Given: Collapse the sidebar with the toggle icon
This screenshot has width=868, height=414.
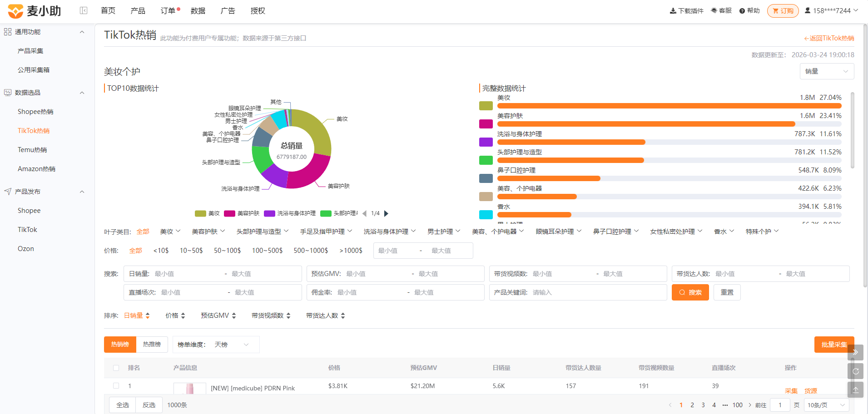Looking at the screenshot, I should [84, 10].
